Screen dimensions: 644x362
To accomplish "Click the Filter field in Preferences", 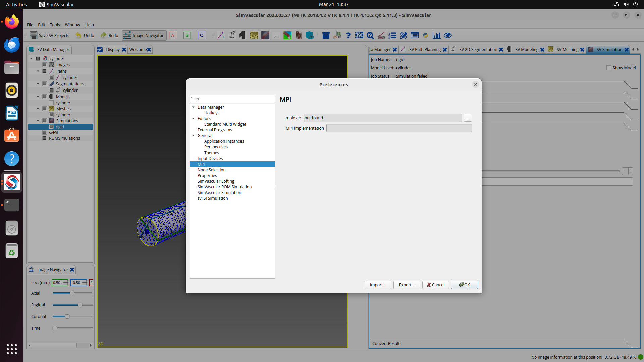I will click(x=232, y=99).
